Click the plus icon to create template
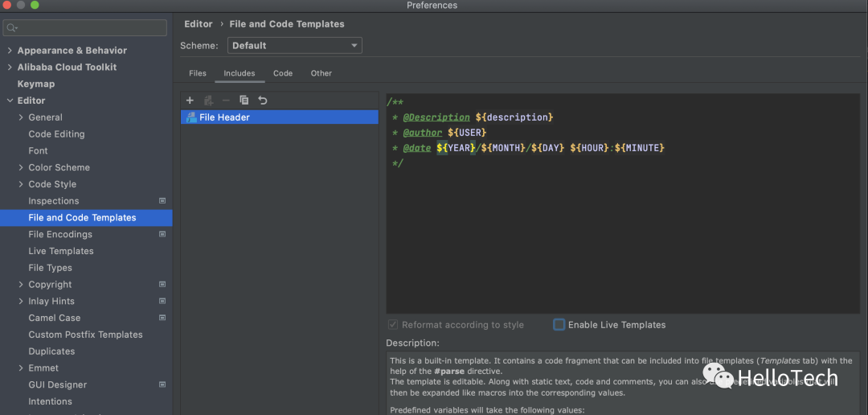This screenshot has width=868, height=415. point(190,101)
